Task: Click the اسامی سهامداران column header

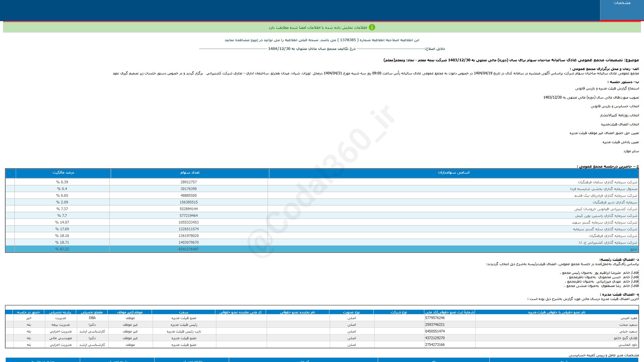Action: click(453, 173)
